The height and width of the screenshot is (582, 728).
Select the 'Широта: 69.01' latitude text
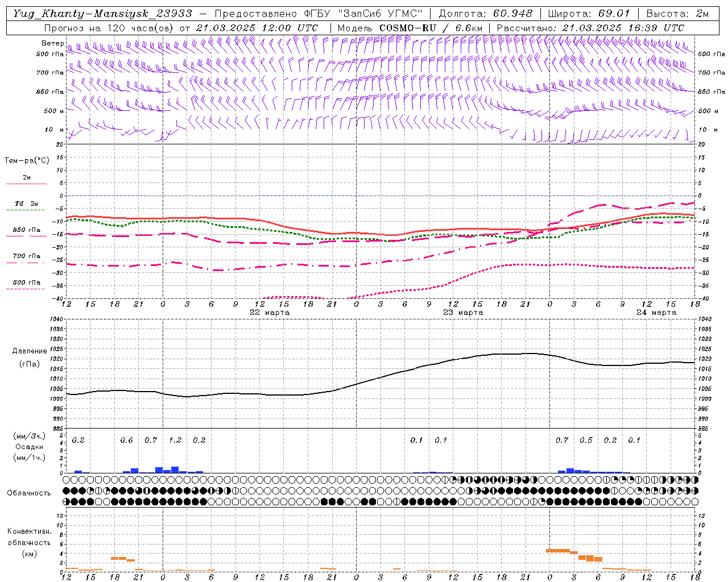coord(589,13)
